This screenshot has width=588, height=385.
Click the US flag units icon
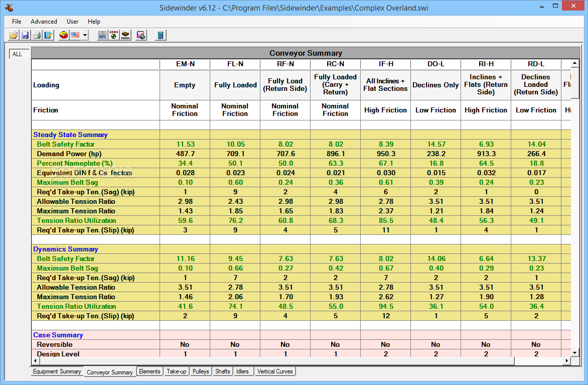[75, 35]
